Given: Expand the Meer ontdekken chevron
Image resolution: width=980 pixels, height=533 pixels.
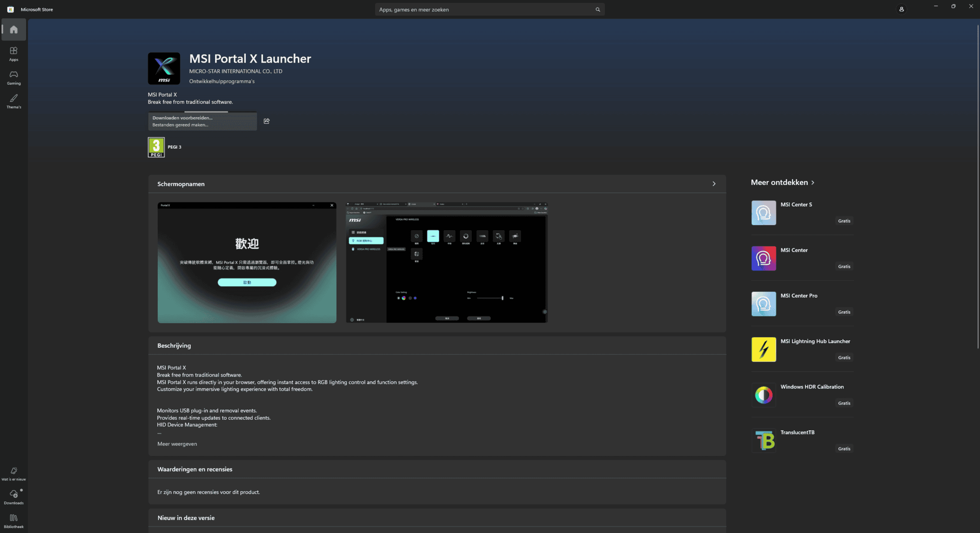Looking at the screenshot, I should pyautogui.click(x=813, y=182).
